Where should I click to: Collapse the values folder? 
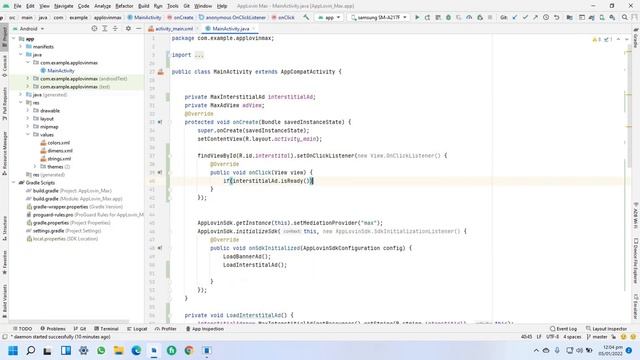click(28, 135)
